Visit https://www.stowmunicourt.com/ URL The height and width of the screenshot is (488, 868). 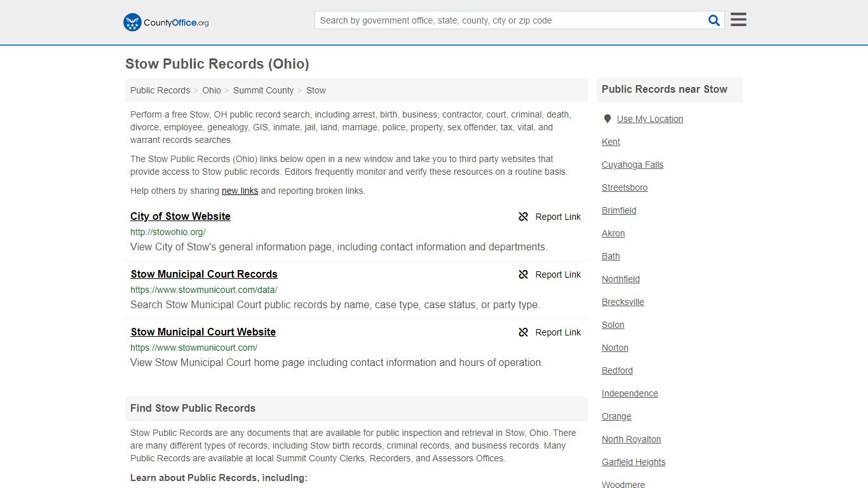[194, 348]
